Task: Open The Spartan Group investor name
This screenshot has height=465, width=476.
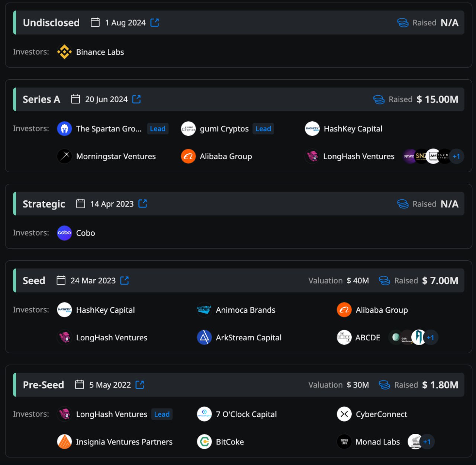Action: [x=109, y=129]
